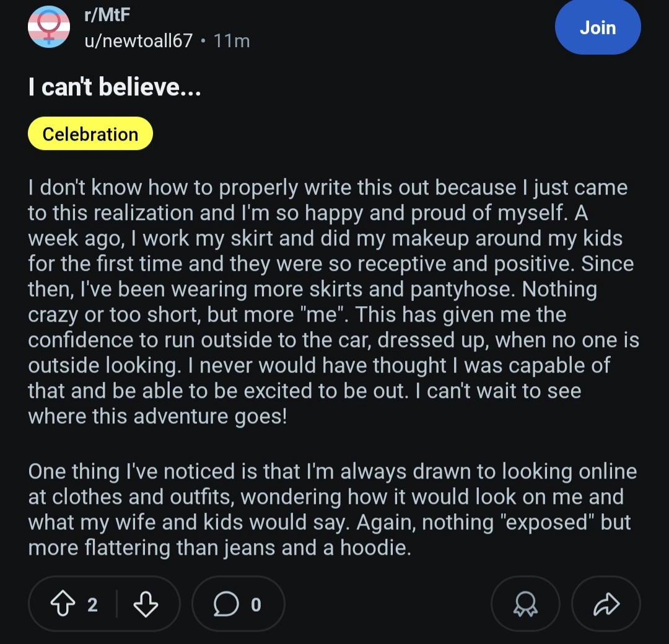
Task: Click the vote score number 2
Action: tap(92, 604)
